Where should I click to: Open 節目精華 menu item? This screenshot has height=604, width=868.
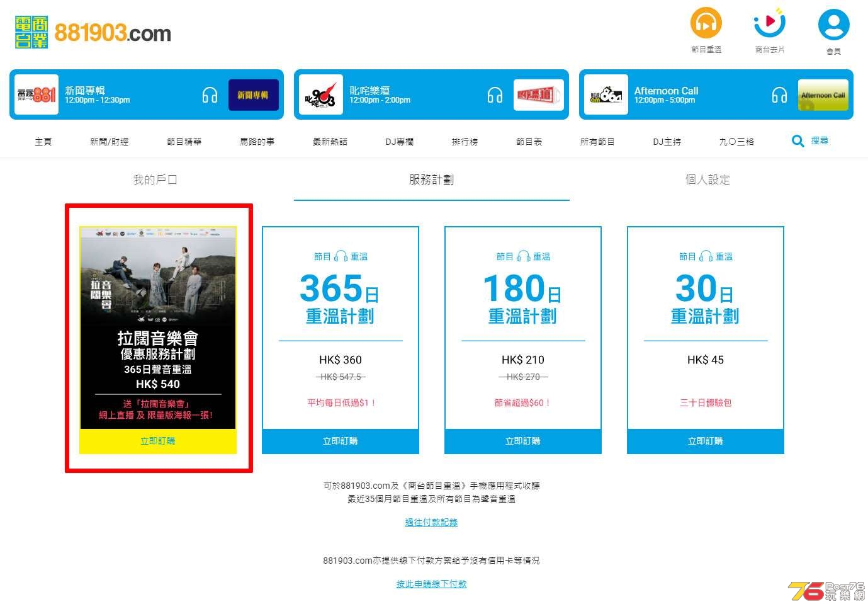click(x=184, y=142)
